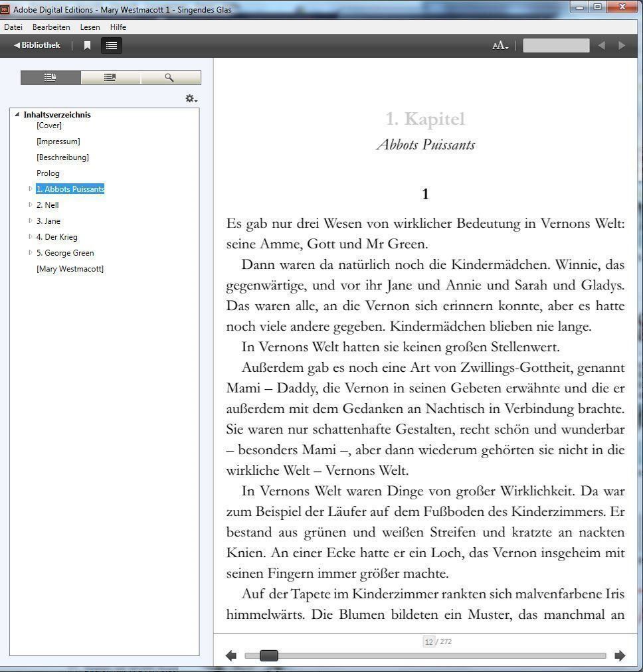Expand the 2. Nell chapter
The height and width of the screenshot is (672, 643).
pos(31,205)
